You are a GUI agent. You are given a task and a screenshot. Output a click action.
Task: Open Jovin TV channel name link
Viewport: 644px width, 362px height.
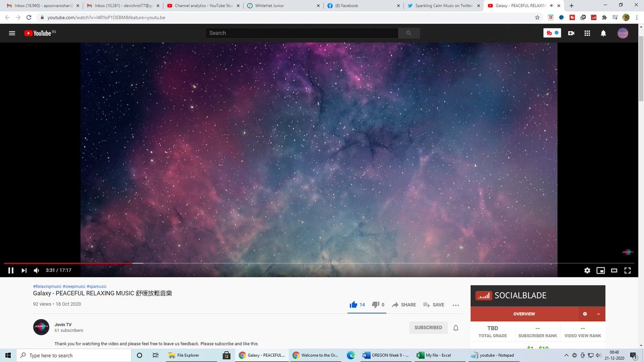pos(63,324)
